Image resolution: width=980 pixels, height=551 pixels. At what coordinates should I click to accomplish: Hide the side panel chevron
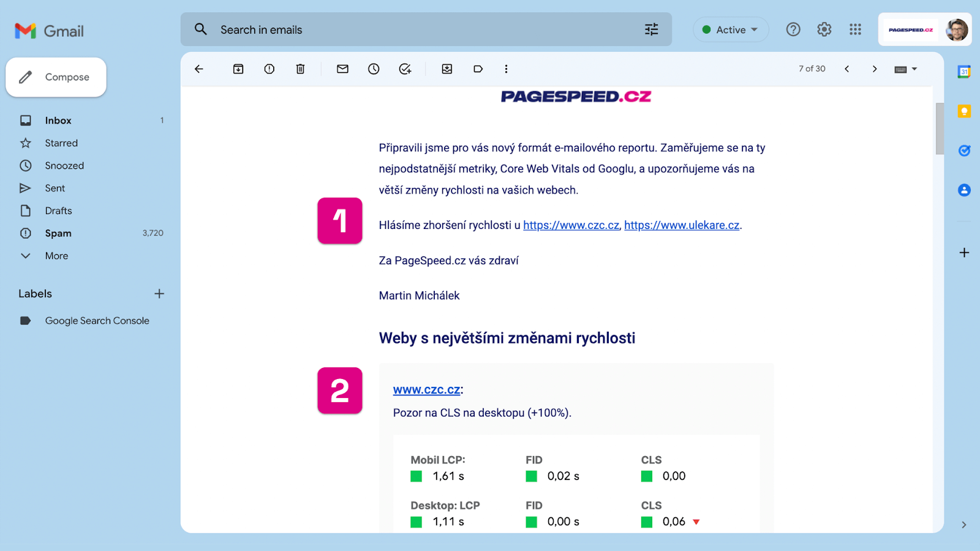point(964,525)
